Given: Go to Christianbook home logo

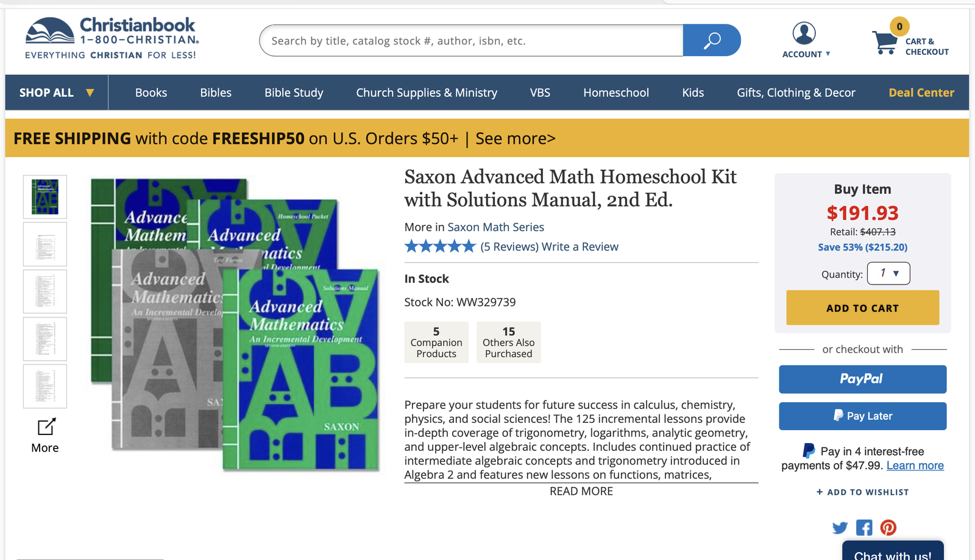Looking at the screenshot, I should 112,38.
